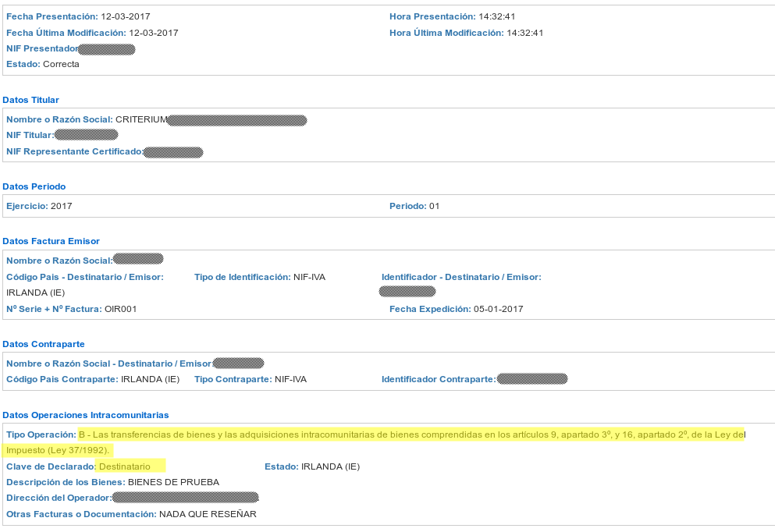
Task: Click the Nº Serie + Nº Factura label
Action: tap(55, 309)
